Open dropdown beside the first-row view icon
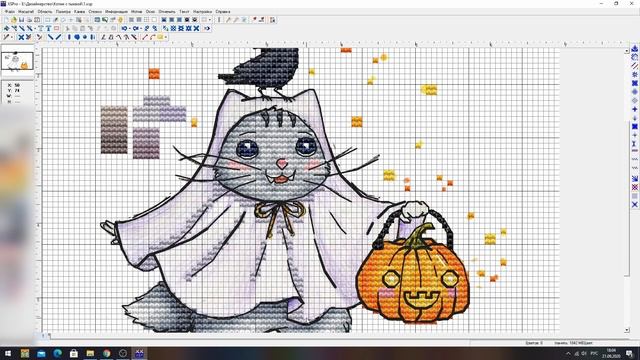The width and height of the screenshot is (640, 360). pyautogui.click(x=210, y=20)
